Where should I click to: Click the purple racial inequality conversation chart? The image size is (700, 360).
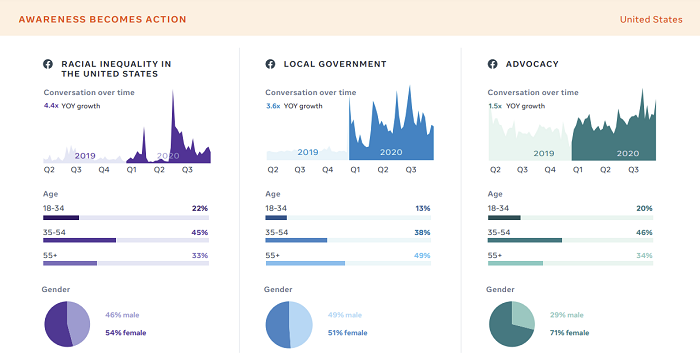pyautogui.click(x=127, y=127)
